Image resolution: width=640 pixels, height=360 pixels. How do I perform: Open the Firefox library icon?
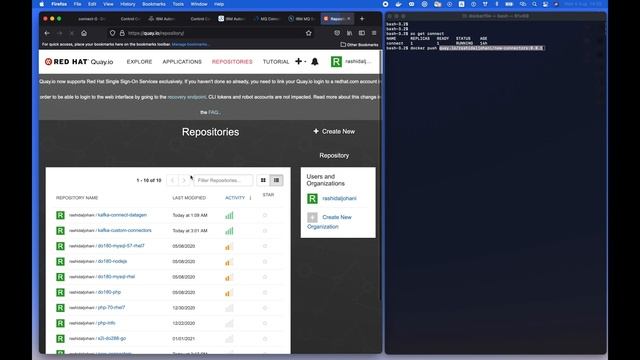pos(349,33)
